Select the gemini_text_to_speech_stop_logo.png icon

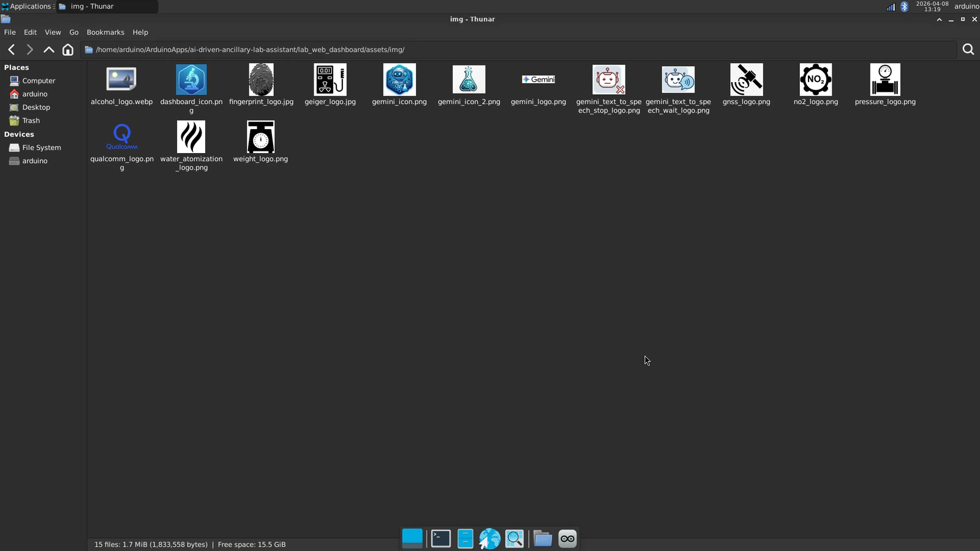(x=609, y=80)
